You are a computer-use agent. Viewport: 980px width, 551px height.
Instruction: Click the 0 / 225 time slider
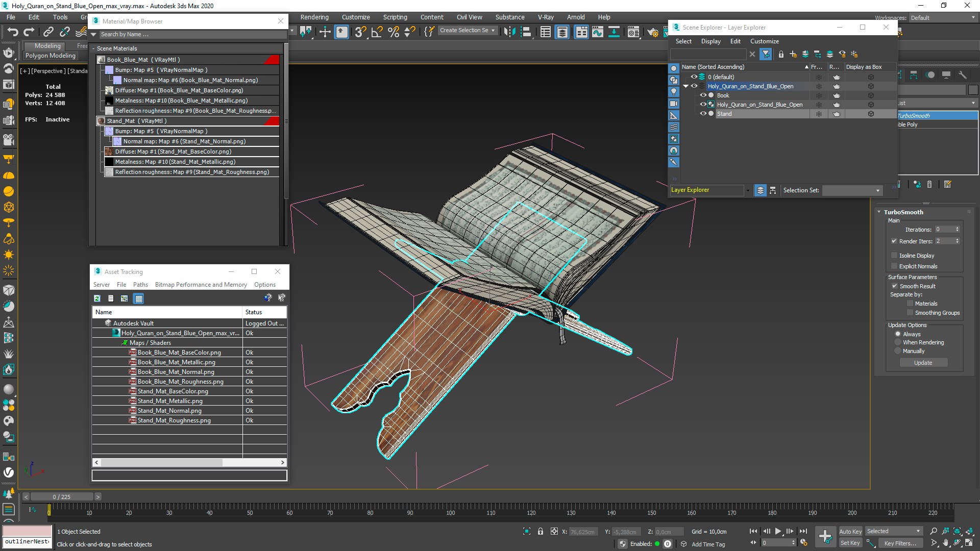(x=62, y=497)
